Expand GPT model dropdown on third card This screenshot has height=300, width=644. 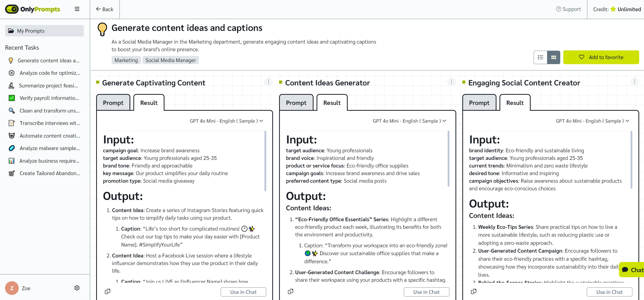coord(626,121)
